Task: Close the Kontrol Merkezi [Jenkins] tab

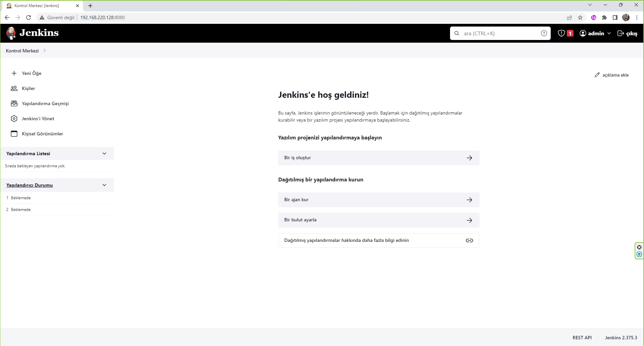Action: (x=78, y=6)
